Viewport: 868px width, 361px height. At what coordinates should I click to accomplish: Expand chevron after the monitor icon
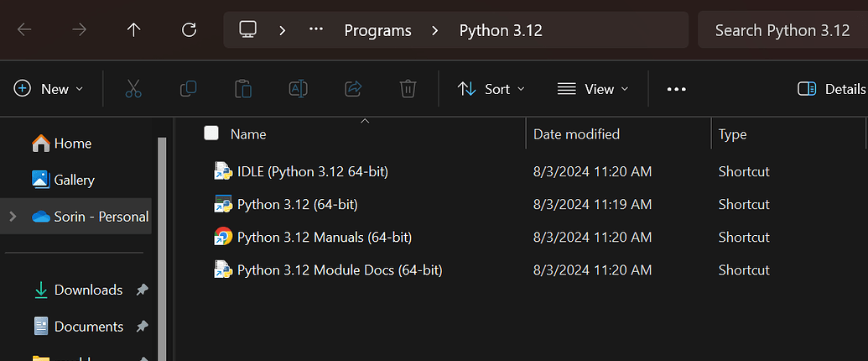(x=283, y=30)
